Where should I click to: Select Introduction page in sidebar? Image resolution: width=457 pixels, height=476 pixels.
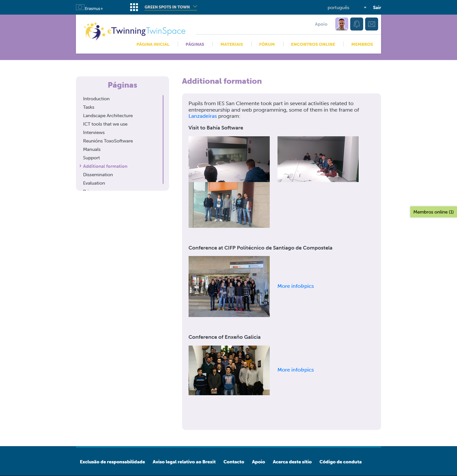coord(96,99)
